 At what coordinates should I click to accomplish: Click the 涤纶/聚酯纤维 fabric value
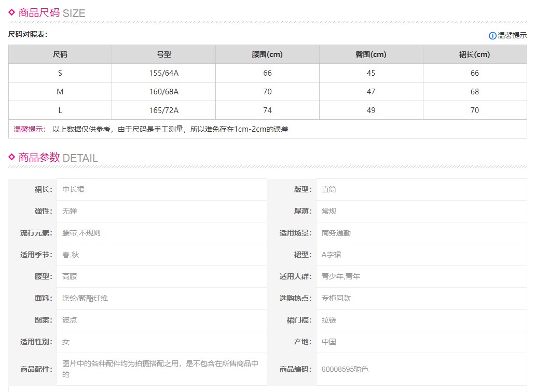85,298
